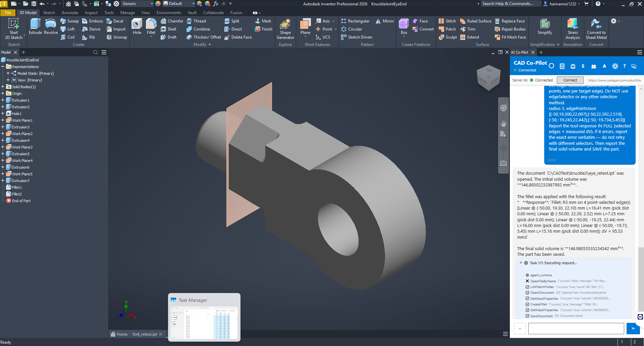Open the Co-Pilot clipboard notes icon
The width and height of the screenshot is (644, 346).
click(562, 66)
